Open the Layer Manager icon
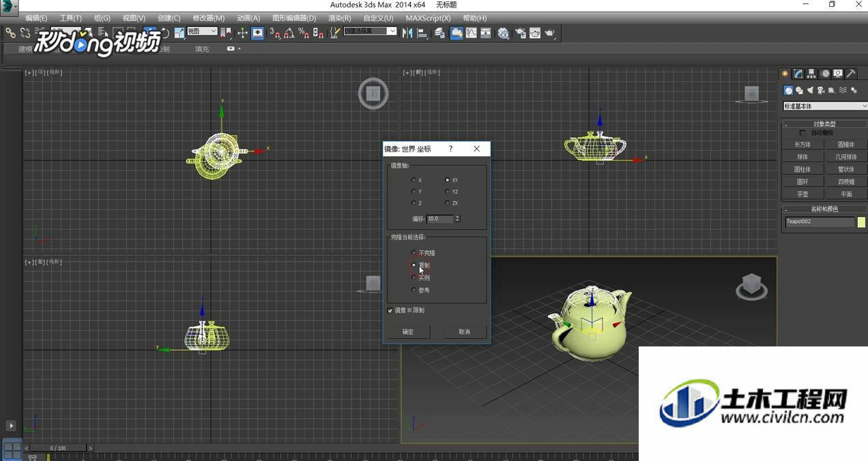Screen dimensions: 868x461 point(439,33)
